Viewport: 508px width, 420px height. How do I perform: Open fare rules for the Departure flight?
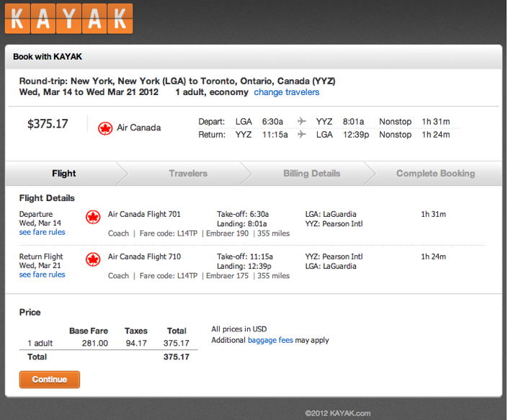pyautogui.click(x=42, y=232)
